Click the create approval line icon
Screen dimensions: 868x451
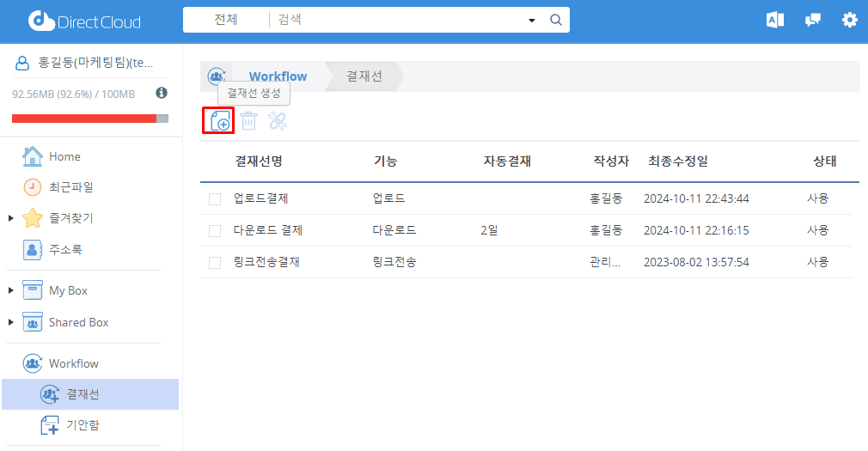[x=219, y=120]
